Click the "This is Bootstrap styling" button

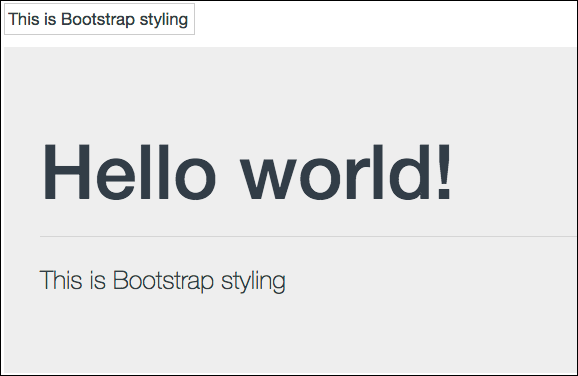(100, 19)
